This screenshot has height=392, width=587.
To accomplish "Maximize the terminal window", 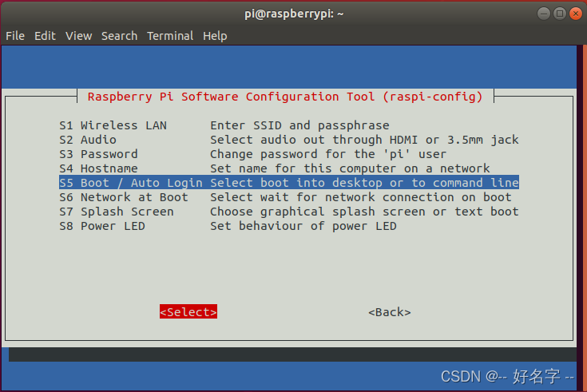I will pos(560,14).
